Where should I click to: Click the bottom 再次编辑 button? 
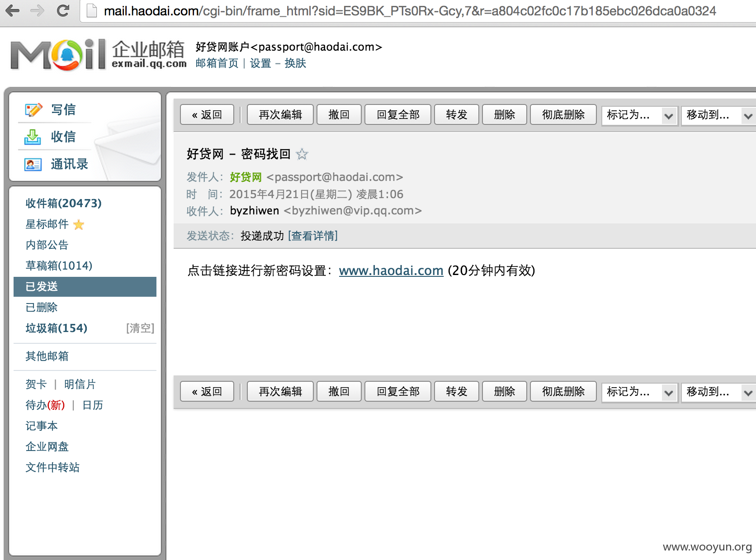tap(280, 392)
